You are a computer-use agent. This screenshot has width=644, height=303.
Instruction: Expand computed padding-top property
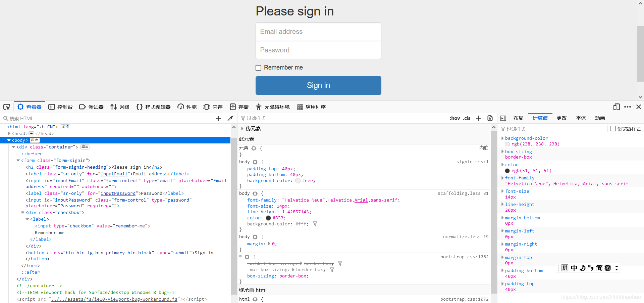502,284
